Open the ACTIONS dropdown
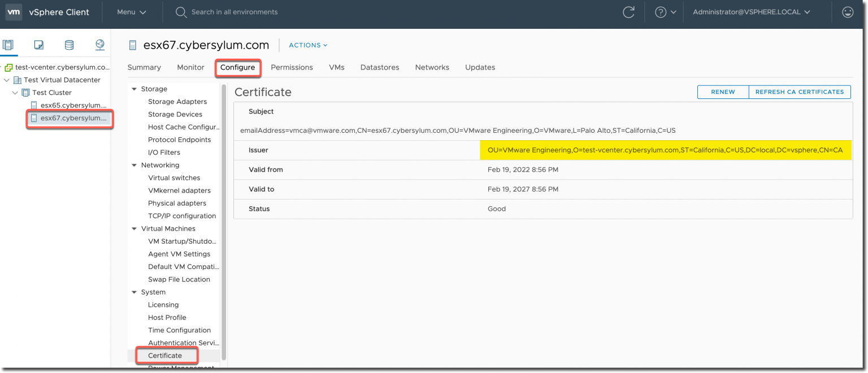 308,45
